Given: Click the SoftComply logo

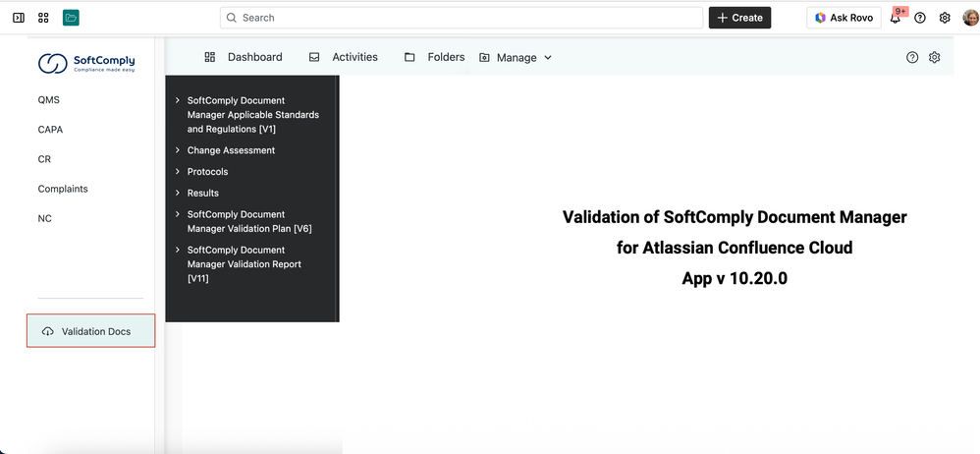Looking at the screenshot, I should pos(86,63).
